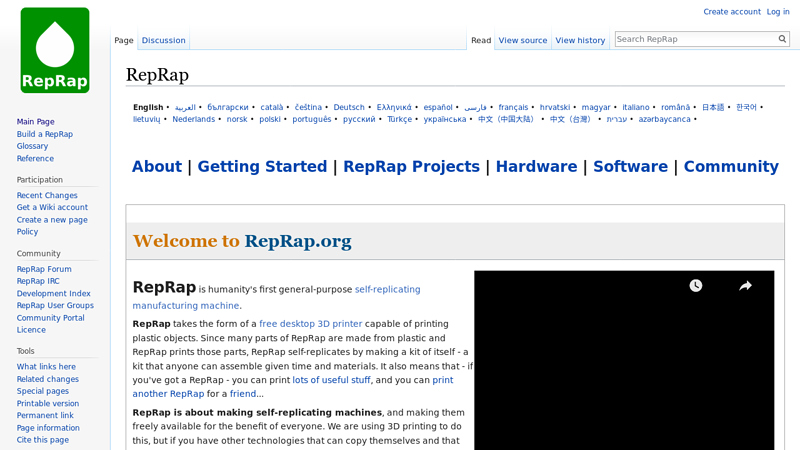
Task: Switch language to español
Action: pos(438,107)
